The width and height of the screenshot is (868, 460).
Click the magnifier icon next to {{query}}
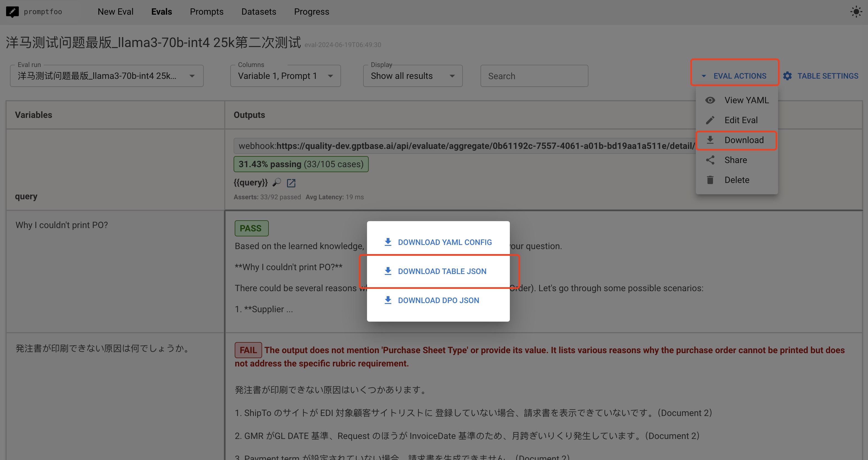click(277, 182)
